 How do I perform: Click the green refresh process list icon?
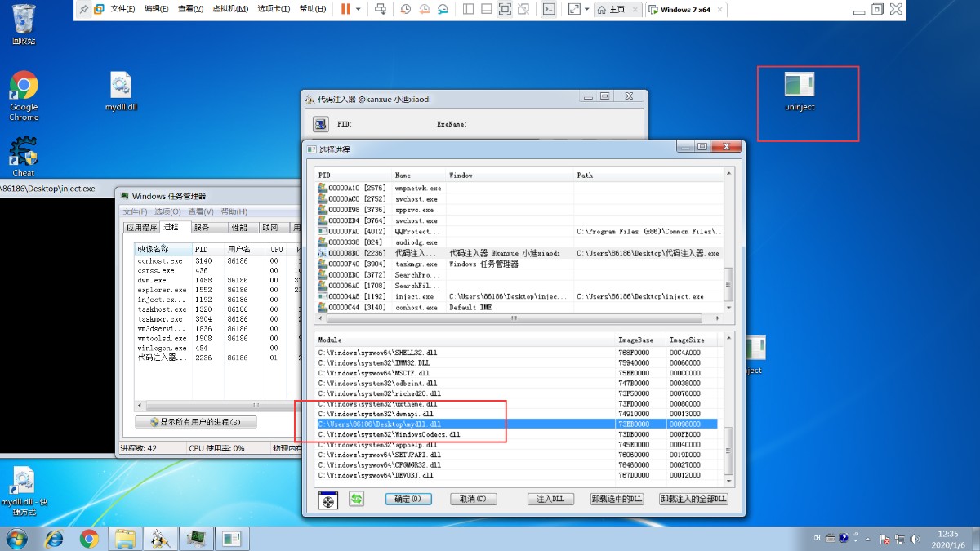pyautogui.click(x=356, y=499)
